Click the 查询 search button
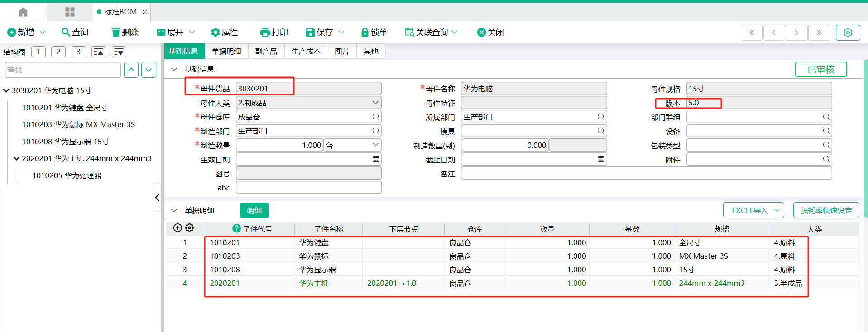This screenshot has width=868, height=332. click(75, 32)
